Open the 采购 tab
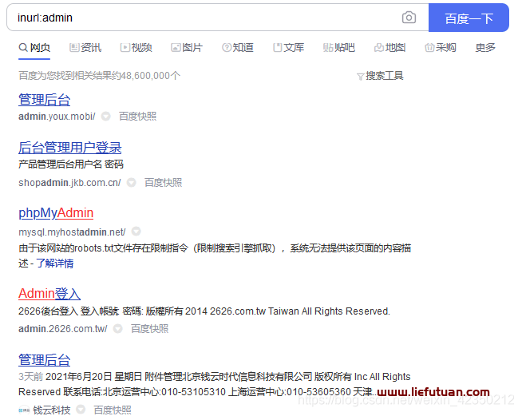Image resolution: width=514 pixels, height=420 pixels. click(x=441, y=48)
